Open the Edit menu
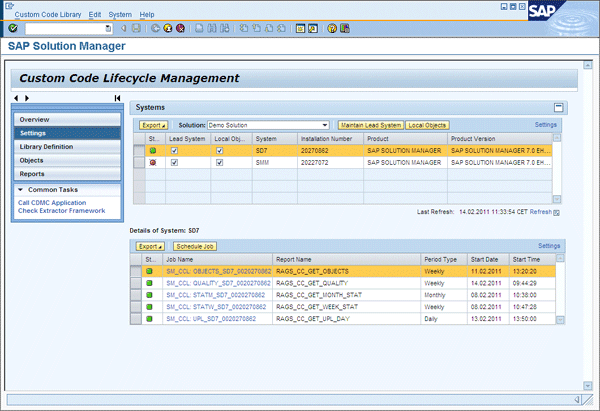 (x=95, y=15)
